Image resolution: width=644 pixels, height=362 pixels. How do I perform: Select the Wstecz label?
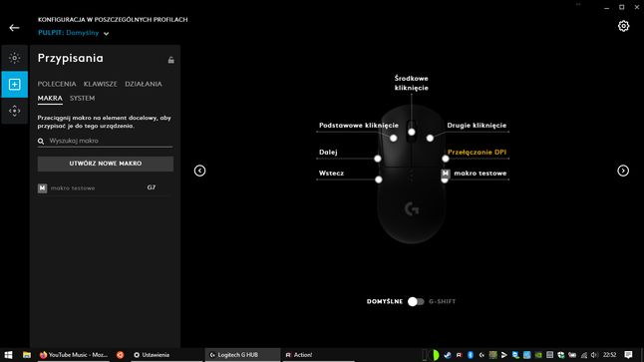331,173
